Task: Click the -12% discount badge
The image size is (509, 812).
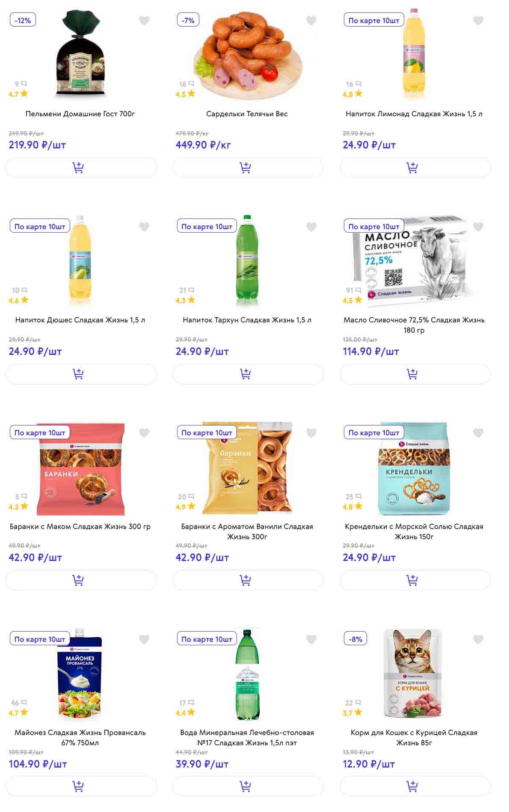Action: pyautogui.click(x=23, y=20)
